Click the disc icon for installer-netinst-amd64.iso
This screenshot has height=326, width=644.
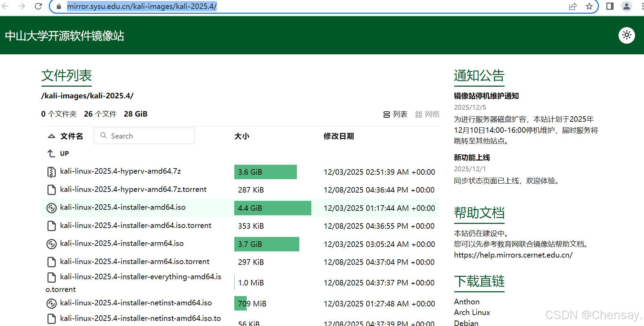coord(51,303)
